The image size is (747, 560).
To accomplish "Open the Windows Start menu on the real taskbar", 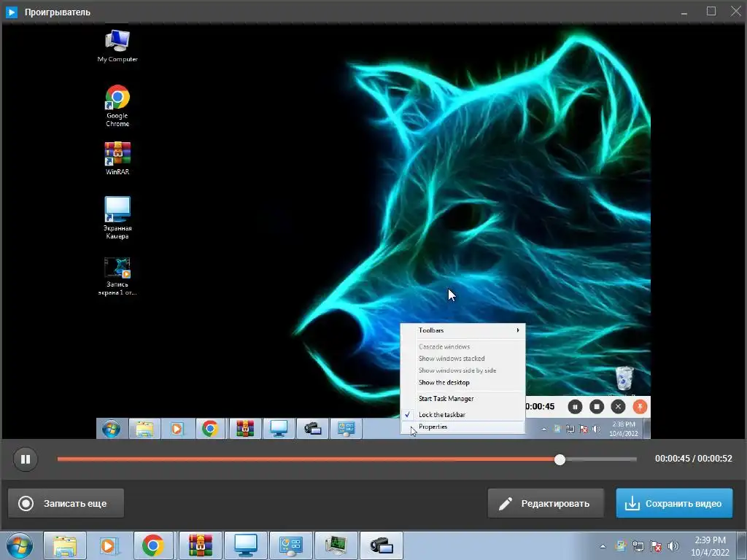I will [20, 545].
